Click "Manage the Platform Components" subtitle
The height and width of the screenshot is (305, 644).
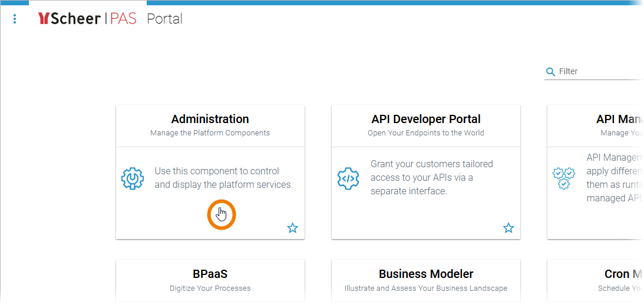210,133
